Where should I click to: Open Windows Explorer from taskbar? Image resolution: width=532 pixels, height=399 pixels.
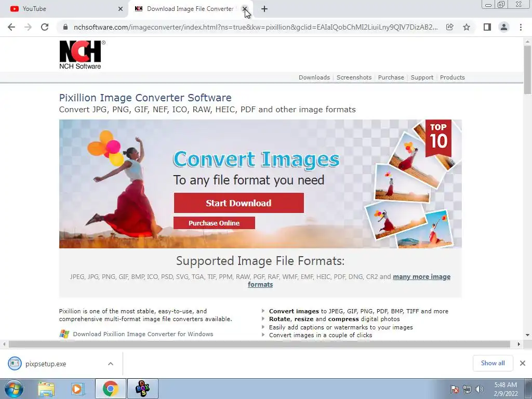point(46,389)
